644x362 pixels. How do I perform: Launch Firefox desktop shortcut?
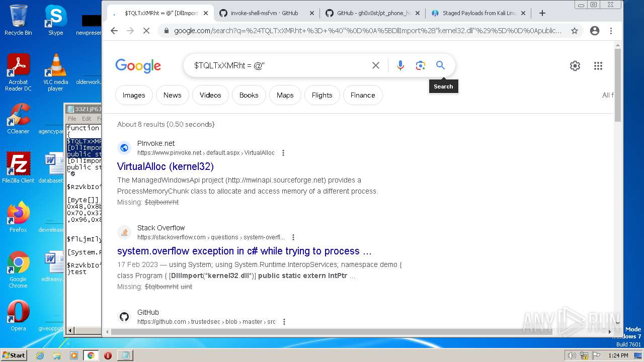(18, 217)
